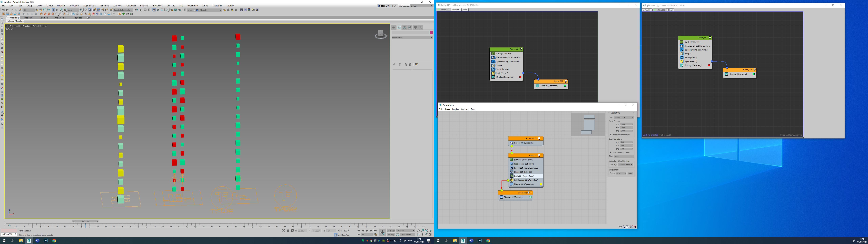This screenshot has width=868, height=244.
Task: Uncheck Scale Factor Constrain Proportions
Action: coord(610,135)
